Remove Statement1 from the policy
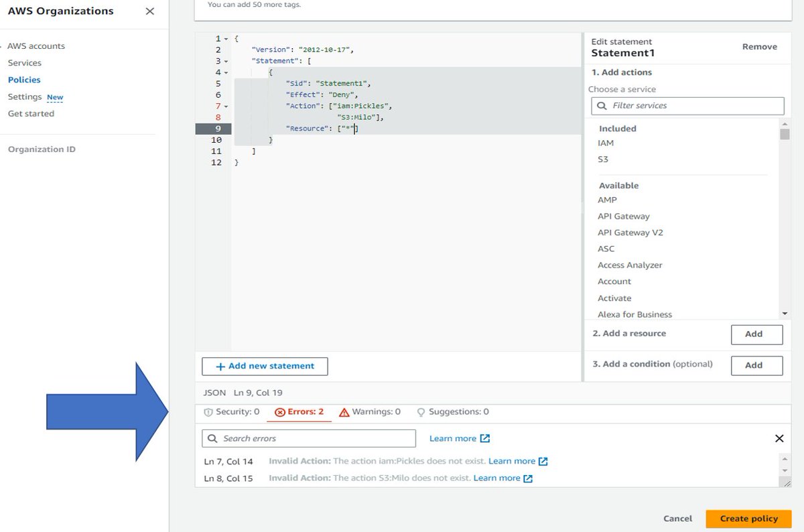 click(760, 47)
